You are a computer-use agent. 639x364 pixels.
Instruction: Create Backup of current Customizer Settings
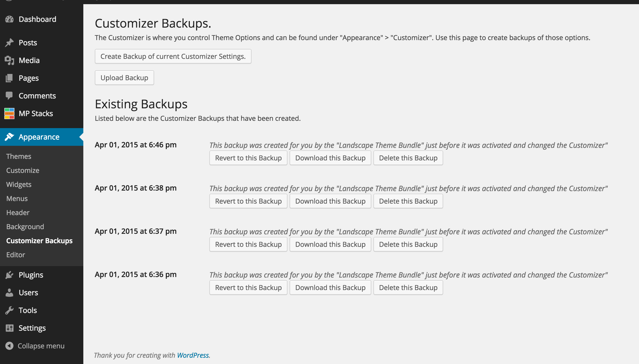coord(173,56)
